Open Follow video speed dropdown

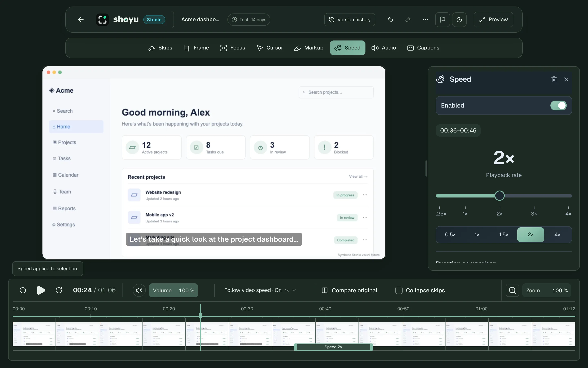tap(260, 290)
